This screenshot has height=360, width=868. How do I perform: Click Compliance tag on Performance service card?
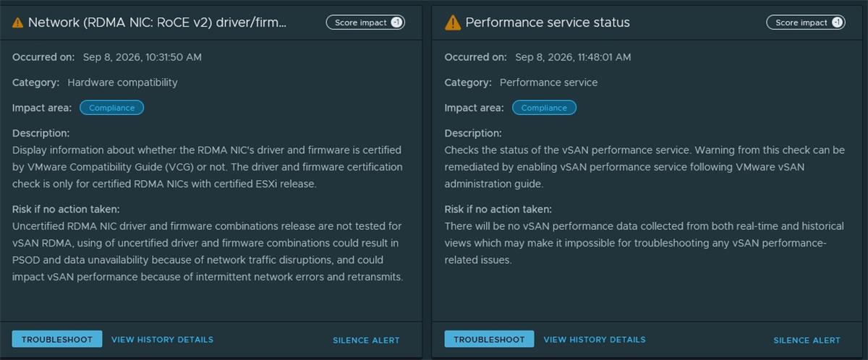(x=544, y=108)
